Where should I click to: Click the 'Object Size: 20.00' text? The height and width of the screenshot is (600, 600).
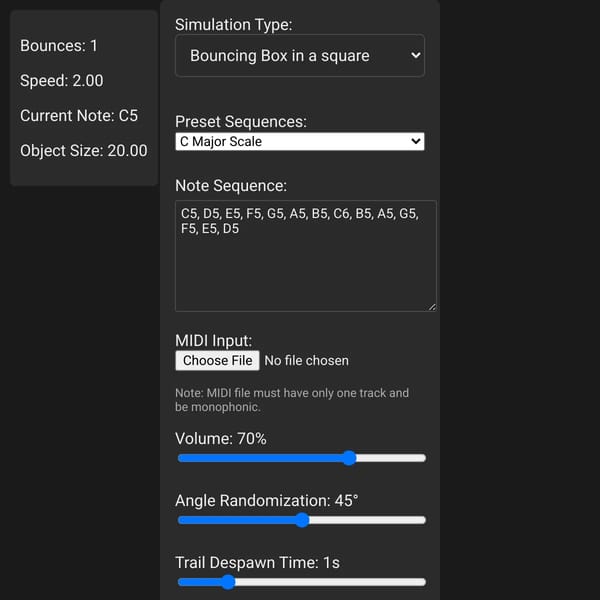pyautogui.click(x=83, y=151)
